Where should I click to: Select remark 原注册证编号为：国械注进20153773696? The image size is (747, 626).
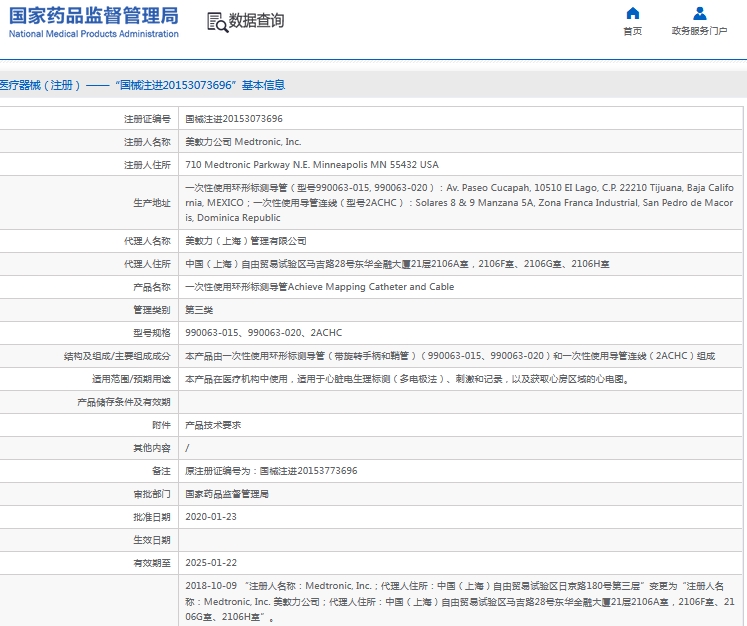tap(271, 471)
